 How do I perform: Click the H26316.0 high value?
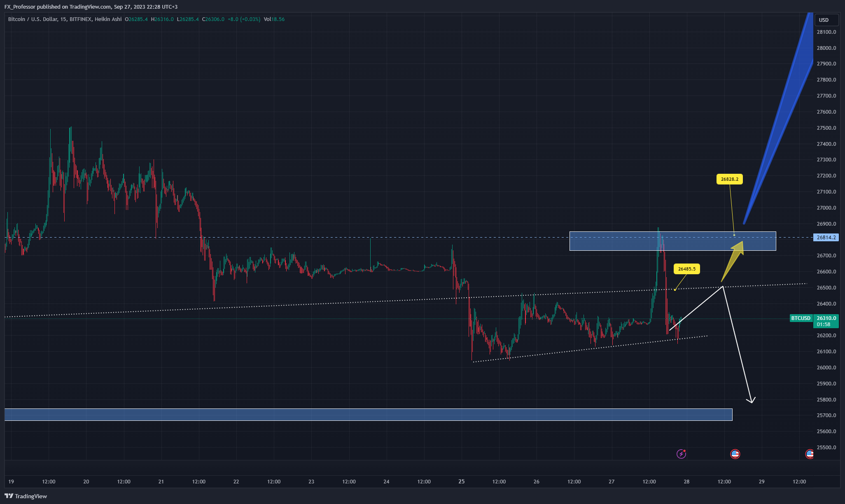162,19
